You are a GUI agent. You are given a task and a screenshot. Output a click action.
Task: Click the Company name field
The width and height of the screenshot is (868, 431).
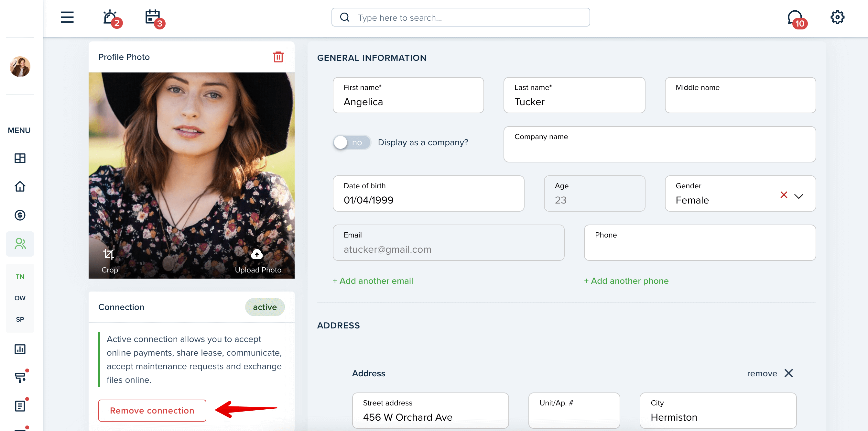pos(659,144)
